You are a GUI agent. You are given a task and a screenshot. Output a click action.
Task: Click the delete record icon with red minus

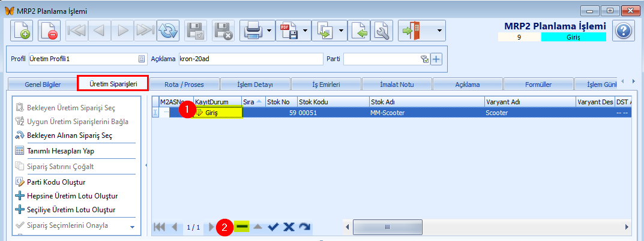49,31
